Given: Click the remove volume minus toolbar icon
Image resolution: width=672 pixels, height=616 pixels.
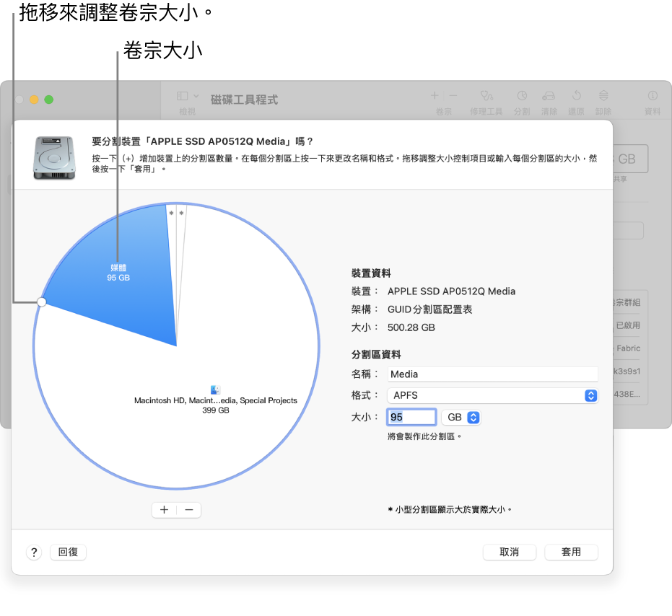Looking at the screenshot, I should (453, 95).
